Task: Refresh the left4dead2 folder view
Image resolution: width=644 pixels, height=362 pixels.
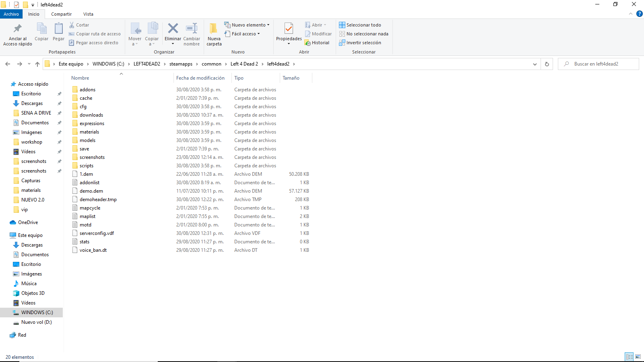Action: (547, 64)
